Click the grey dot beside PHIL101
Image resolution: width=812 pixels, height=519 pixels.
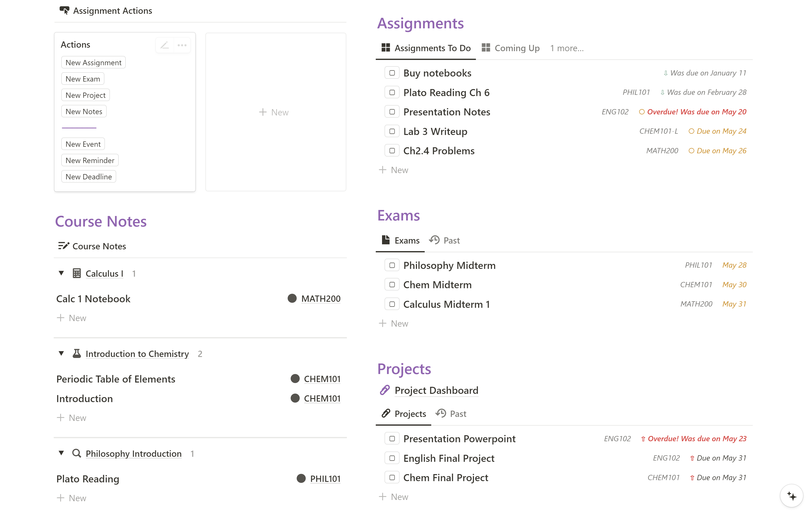pos(301,479)
